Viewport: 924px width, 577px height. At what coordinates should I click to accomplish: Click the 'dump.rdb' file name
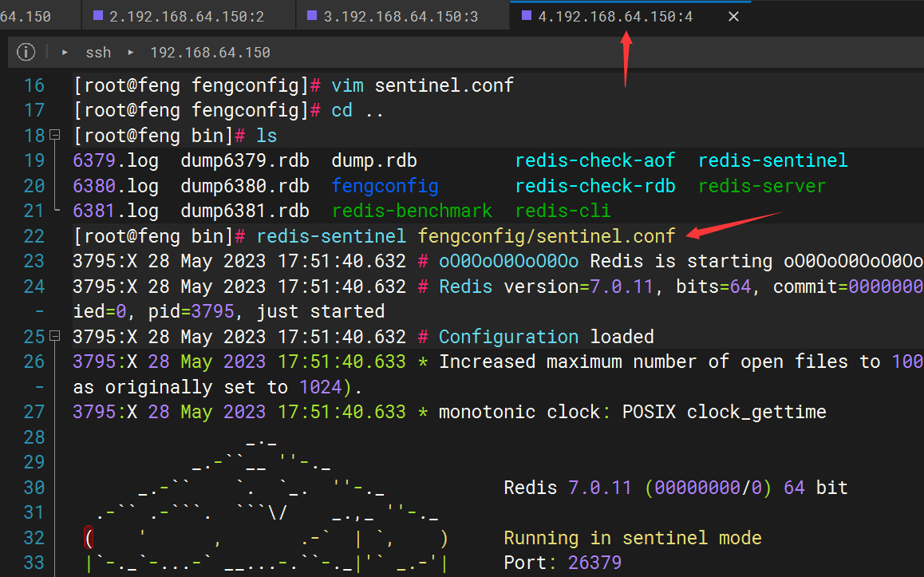pos(374,160)
